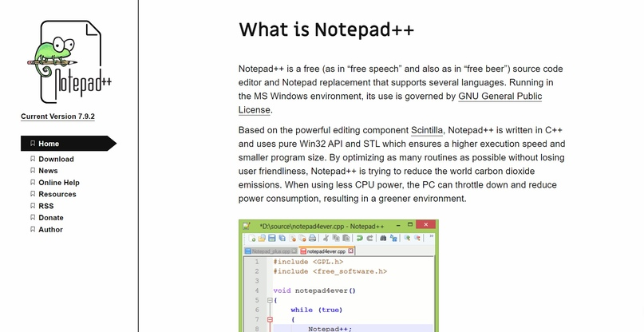The width and height of the screenshot is (644, 332).
Task: Click the gray Redo arrow in screenshot
Action: click(369, 238)
